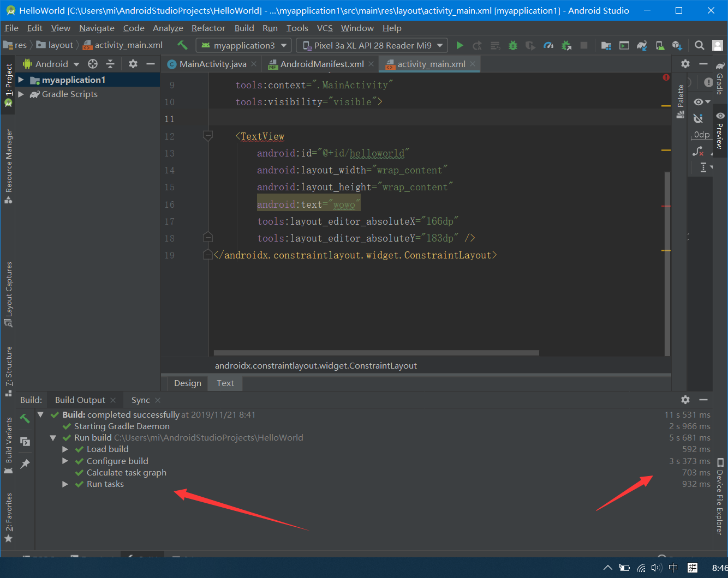The height and width of the screenshot is (578, 728).
Task: Expand the Load build node
Action: 65,449
